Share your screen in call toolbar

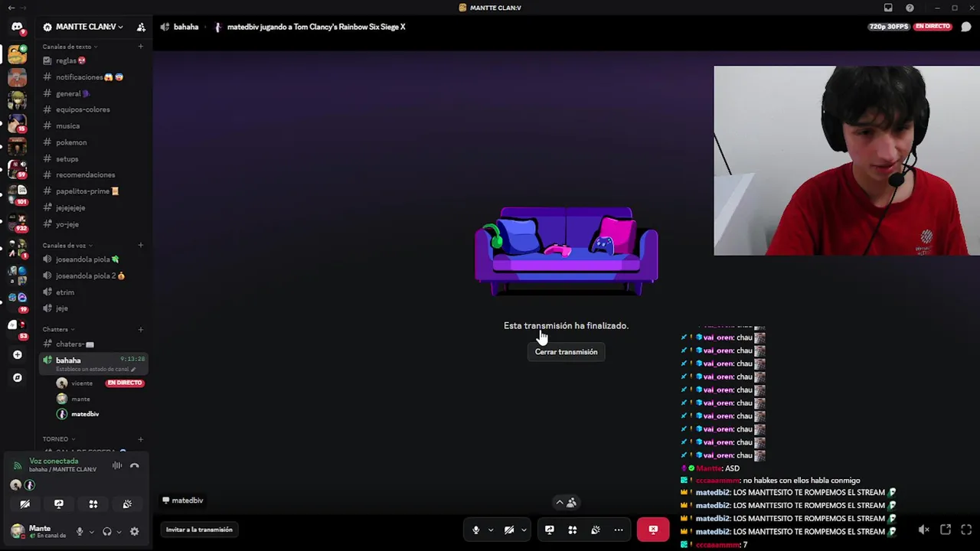(x=549, y=530)
